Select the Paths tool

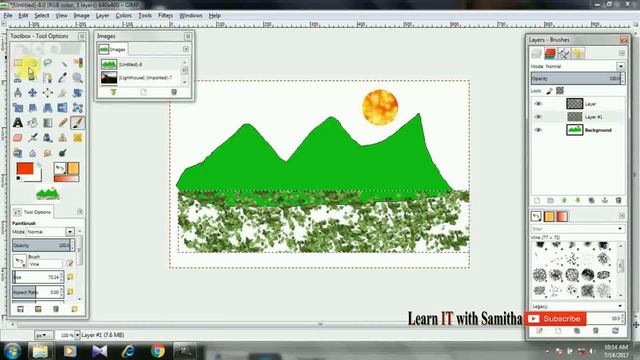48,78
